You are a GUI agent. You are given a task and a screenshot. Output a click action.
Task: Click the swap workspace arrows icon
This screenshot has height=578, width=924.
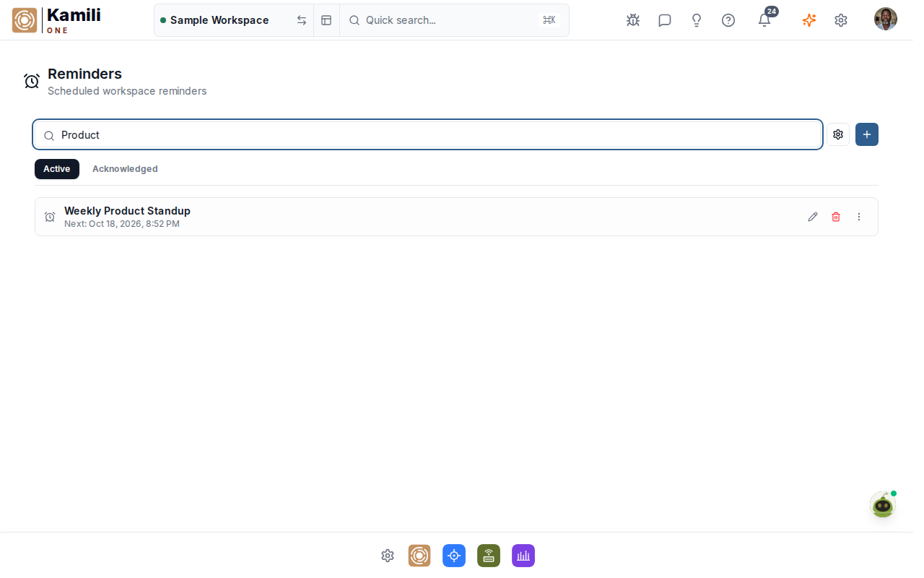coord(302,20)
